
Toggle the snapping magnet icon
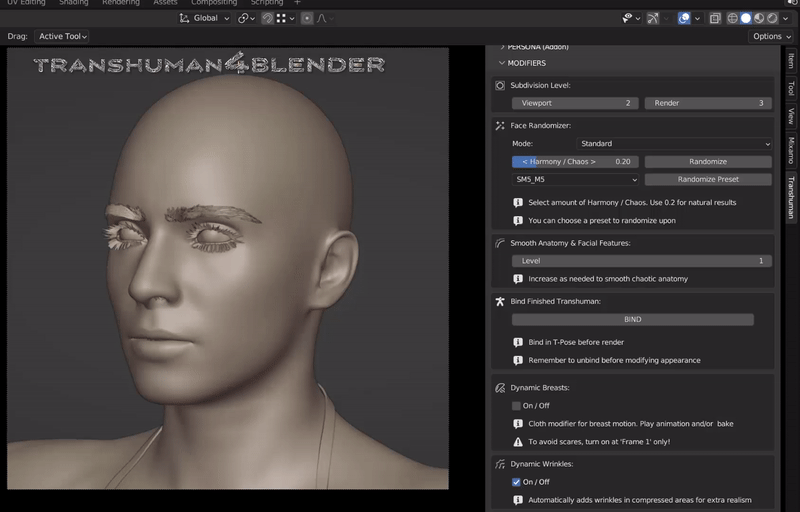[x=267, y=18]
